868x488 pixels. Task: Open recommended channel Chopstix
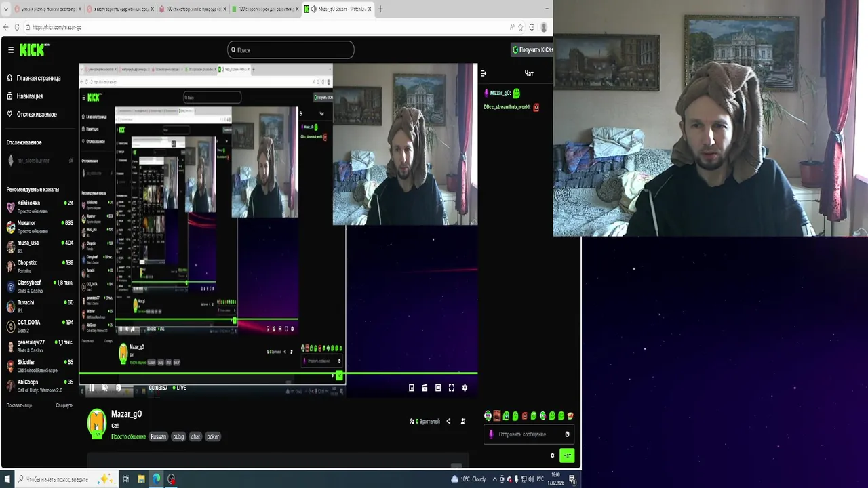pyautogui.click(x=41, y=266)
